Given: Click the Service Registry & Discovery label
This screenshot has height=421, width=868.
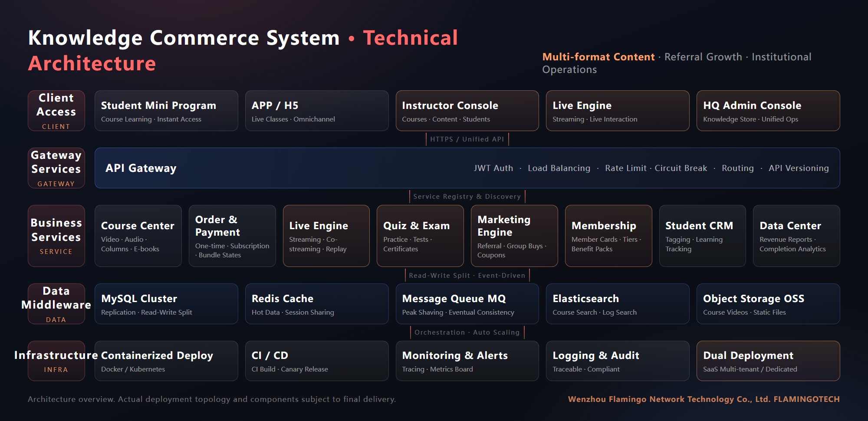Looking at the screenshot, I should click(467, 197).
